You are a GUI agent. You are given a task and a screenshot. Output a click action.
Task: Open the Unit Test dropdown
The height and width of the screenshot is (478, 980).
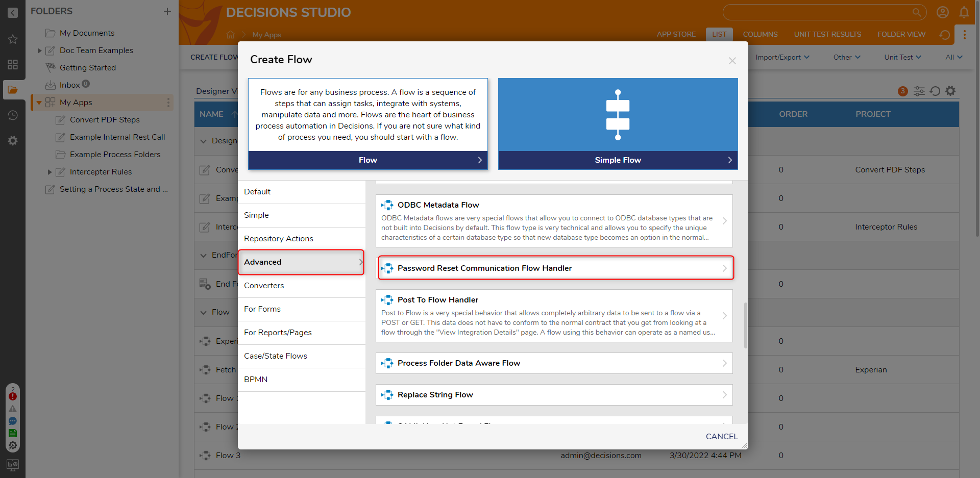click(x=902, y=57)
